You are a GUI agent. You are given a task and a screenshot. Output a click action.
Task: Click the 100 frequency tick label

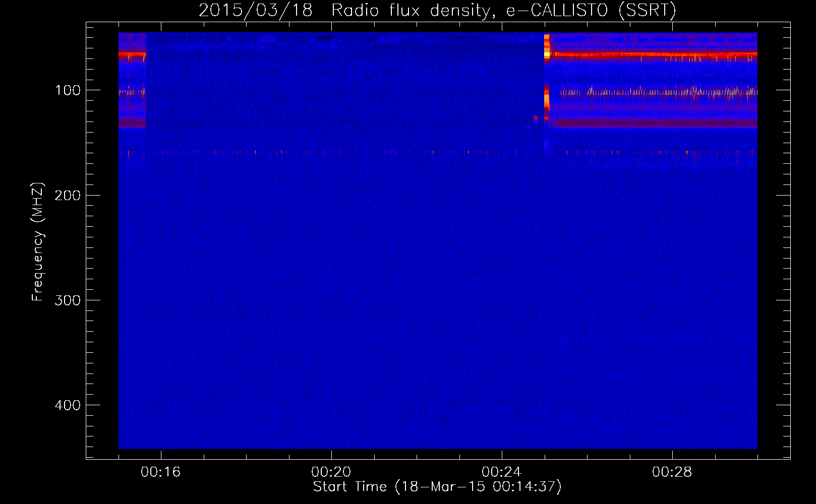pos(68,90)
